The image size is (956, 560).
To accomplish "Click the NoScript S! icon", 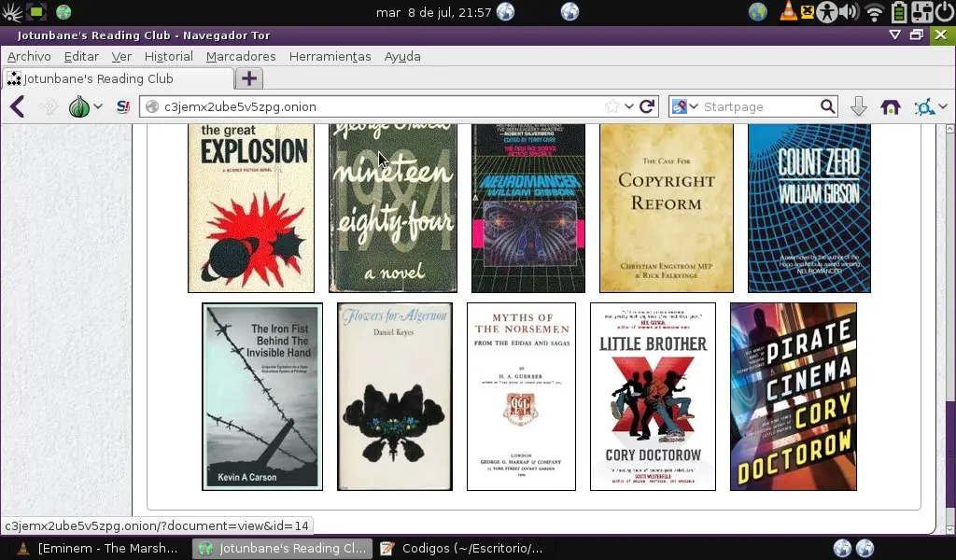I will pos(123,106).
